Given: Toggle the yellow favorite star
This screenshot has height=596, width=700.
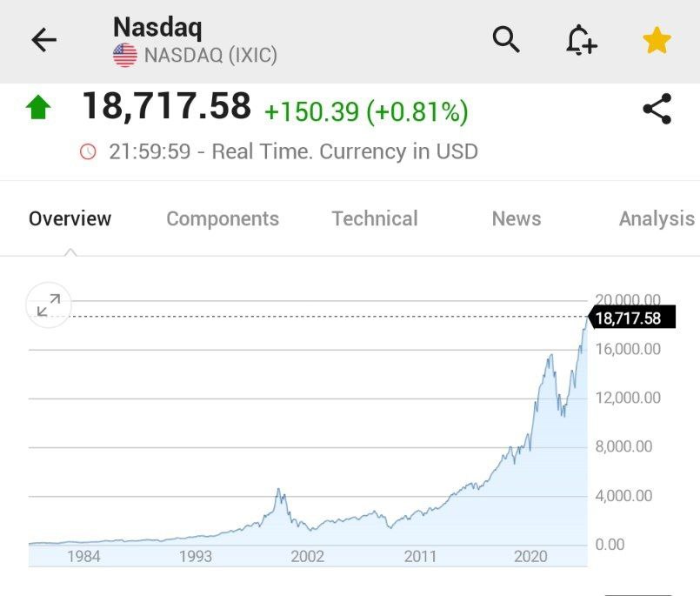Looking at the screenshot, I should tap(657, 40).
